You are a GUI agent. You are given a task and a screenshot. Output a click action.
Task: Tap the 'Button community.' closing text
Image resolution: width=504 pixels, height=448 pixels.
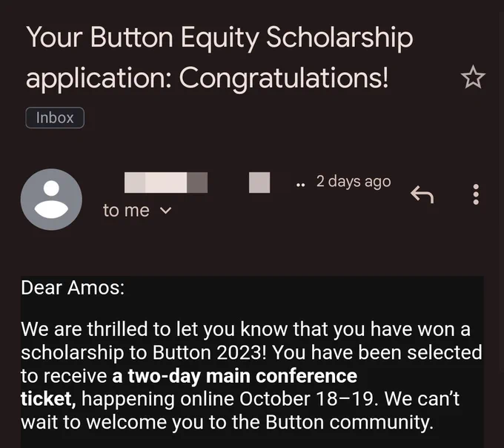click(349, 423)
